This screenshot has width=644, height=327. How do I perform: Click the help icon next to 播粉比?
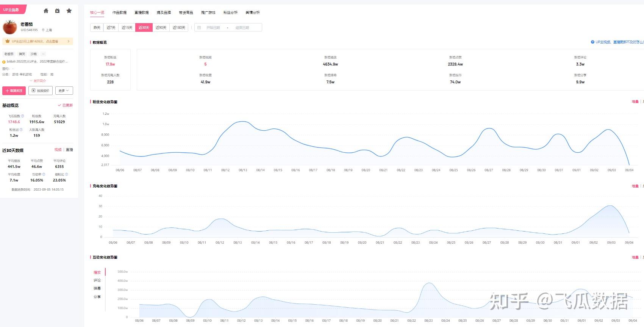pyautogui.click(x=66, y=174)
